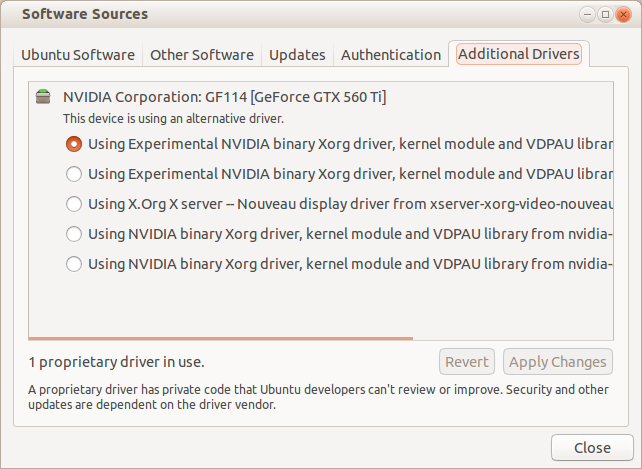Click 'This device is using an alternative driver.' text
This screenshot has height=469, width=642.
(x=173, y=119)
